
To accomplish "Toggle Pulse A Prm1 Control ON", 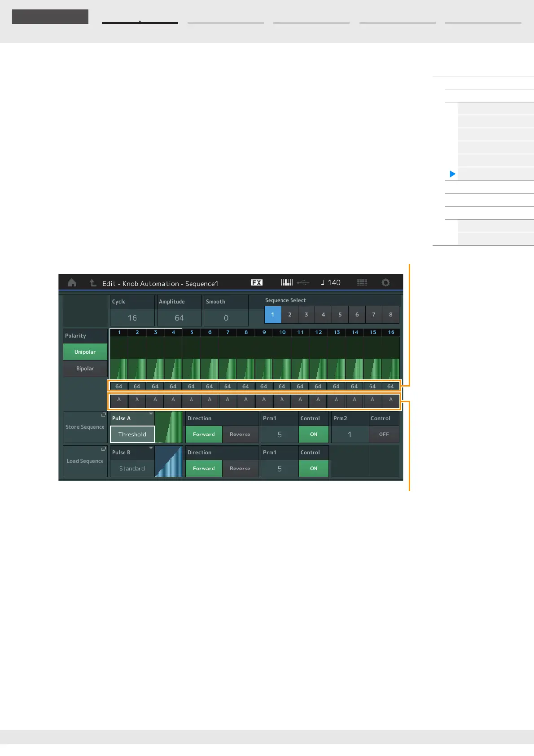I will (314, 434).
